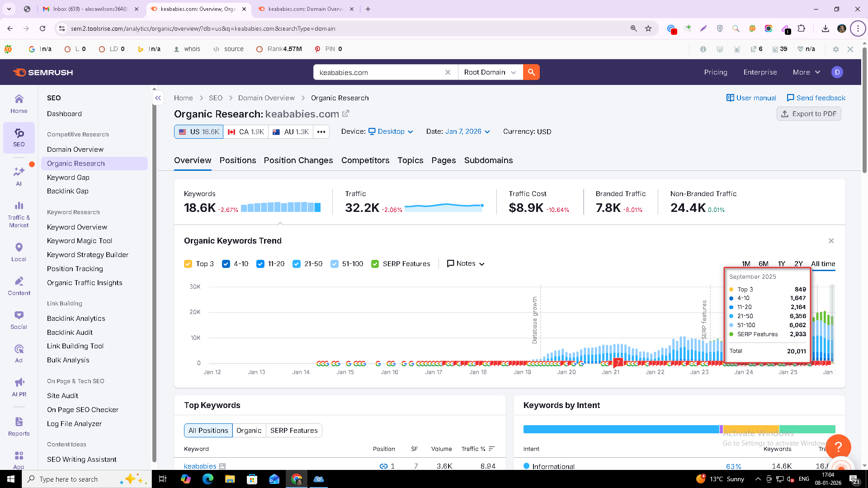Toggle the 4-10 positions checkbox
This screenshot has width=868, height=488.
(x=226, y=264)
